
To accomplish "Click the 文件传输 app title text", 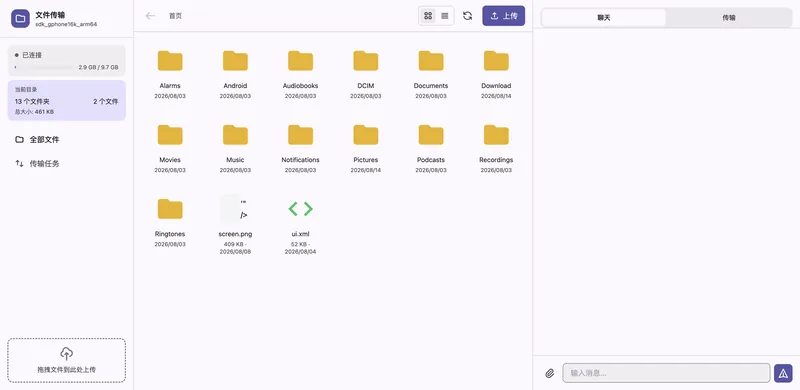I will pos(50,15).
